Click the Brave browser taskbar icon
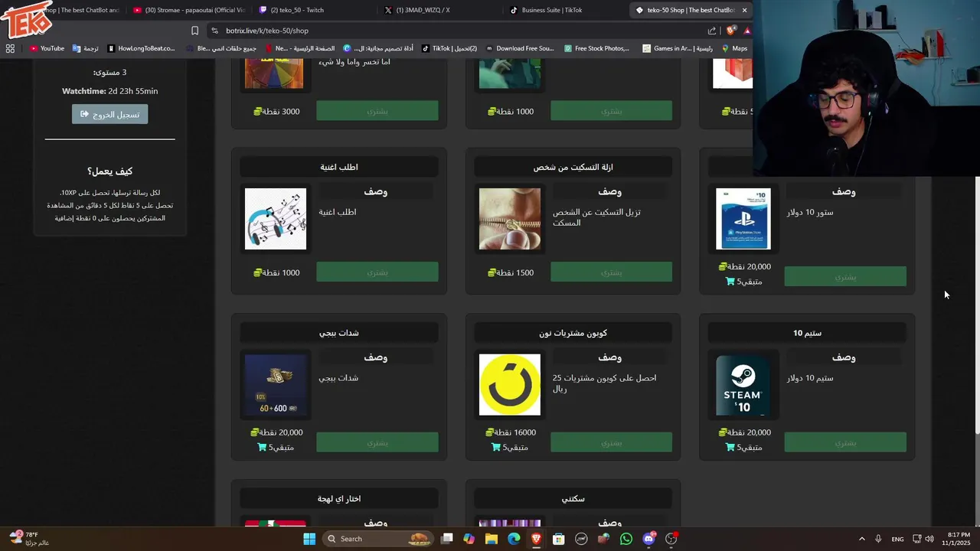The height and width of the screenshot is (551, 980). pos(536,539)
